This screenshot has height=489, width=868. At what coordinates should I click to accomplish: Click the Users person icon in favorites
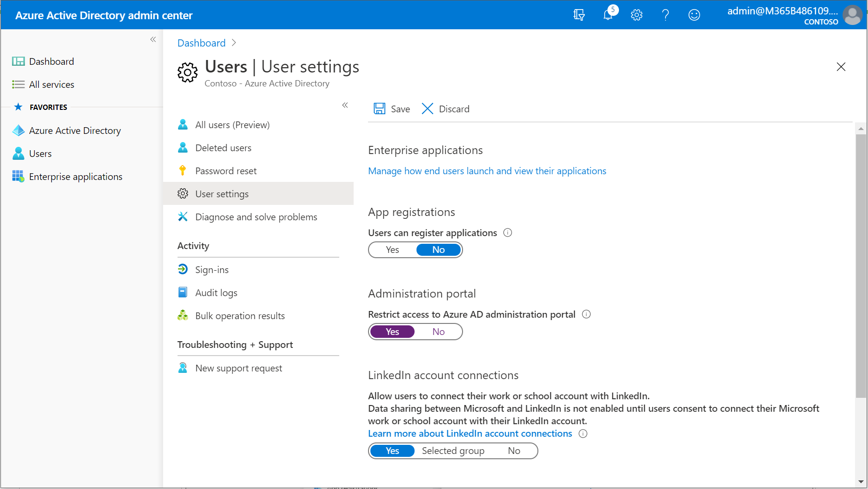(18, 154)
